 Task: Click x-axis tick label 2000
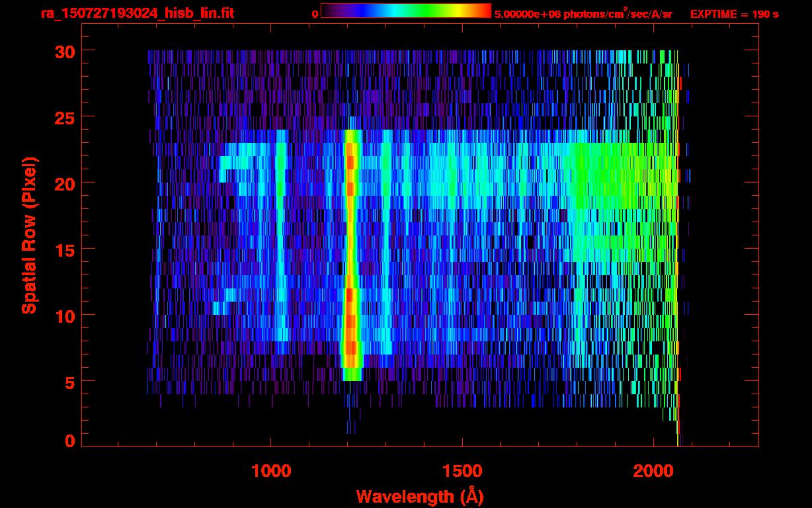[653, 471]
